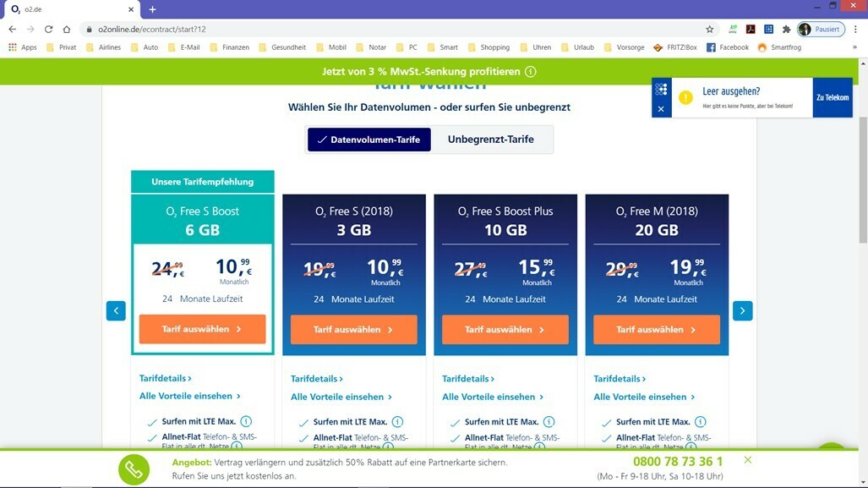Open a new browser tab
Screen dimensions: 868x488
[152, 9]
